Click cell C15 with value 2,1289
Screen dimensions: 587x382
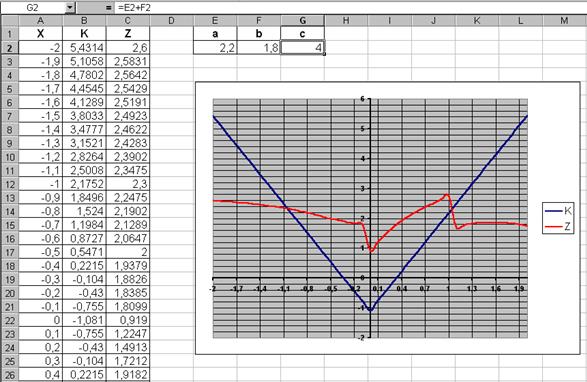coord(128,225)
